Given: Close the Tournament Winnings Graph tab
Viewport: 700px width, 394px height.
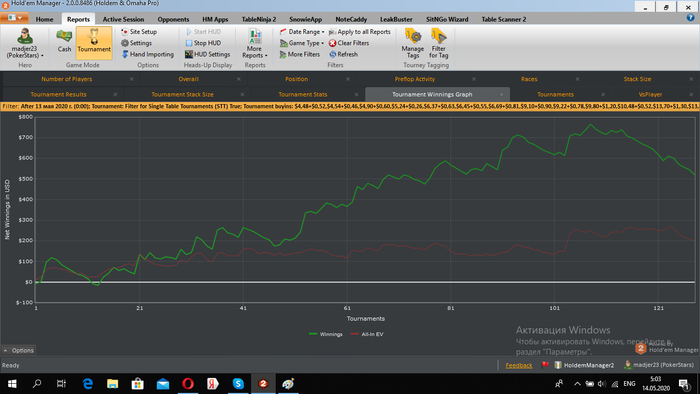Looking at the screenshot, I should tap(501, 95).
